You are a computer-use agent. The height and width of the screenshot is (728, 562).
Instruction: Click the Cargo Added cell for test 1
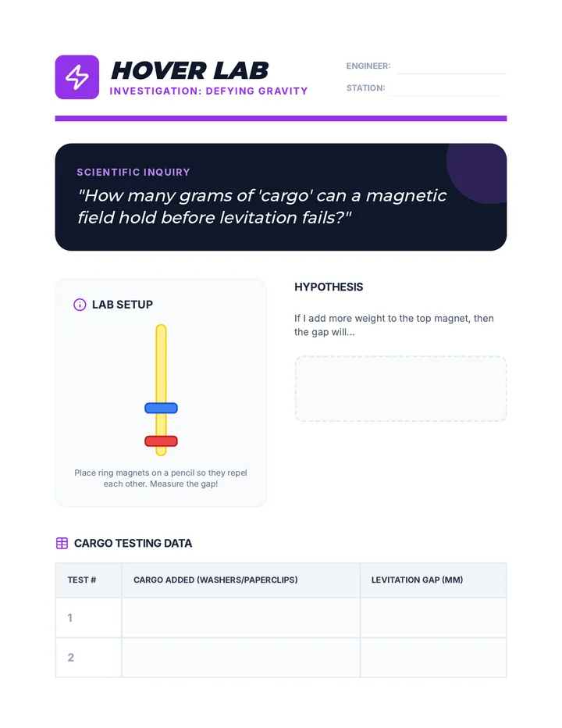click(x=241, y=618)
